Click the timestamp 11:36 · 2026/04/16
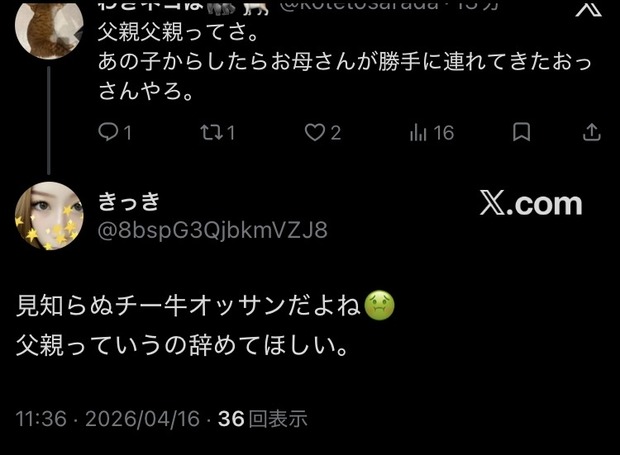This screenshot has height=455, width=620. [x=108, y=419]
